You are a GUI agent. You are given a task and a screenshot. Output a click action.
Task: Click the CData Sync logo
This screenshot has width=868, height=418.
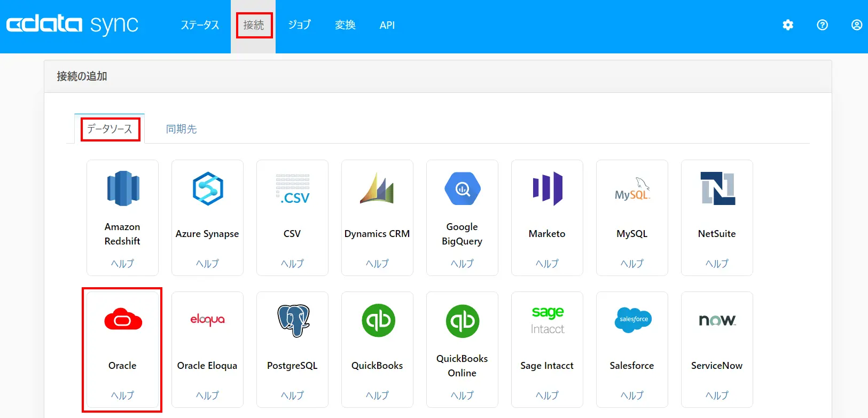point(72,25)
